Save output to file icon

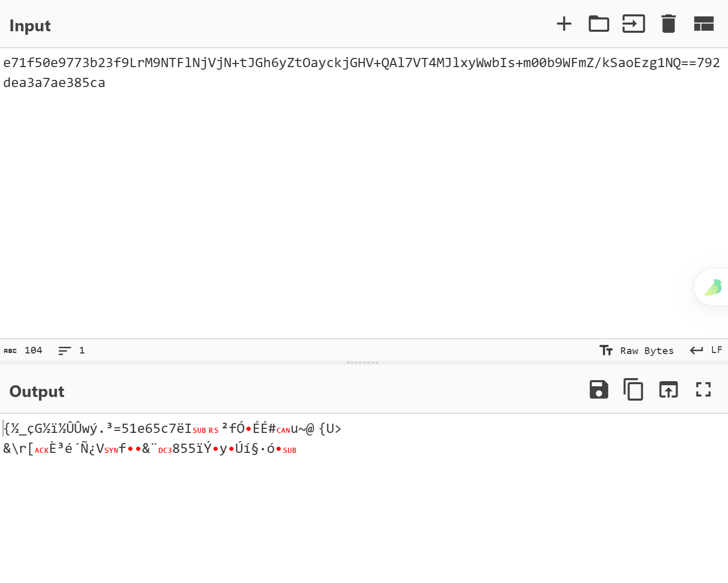click(x=598, y=390)
